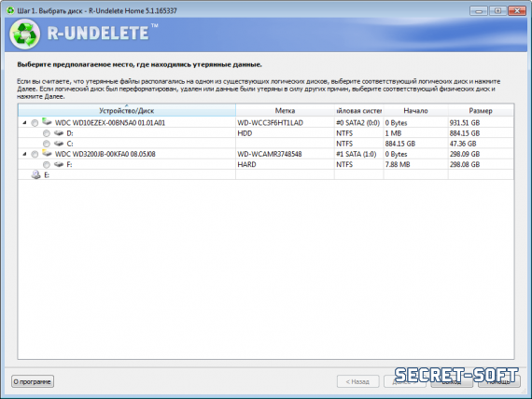Click the E: optical drive icon
532x399 pixels.
[36, 174]
